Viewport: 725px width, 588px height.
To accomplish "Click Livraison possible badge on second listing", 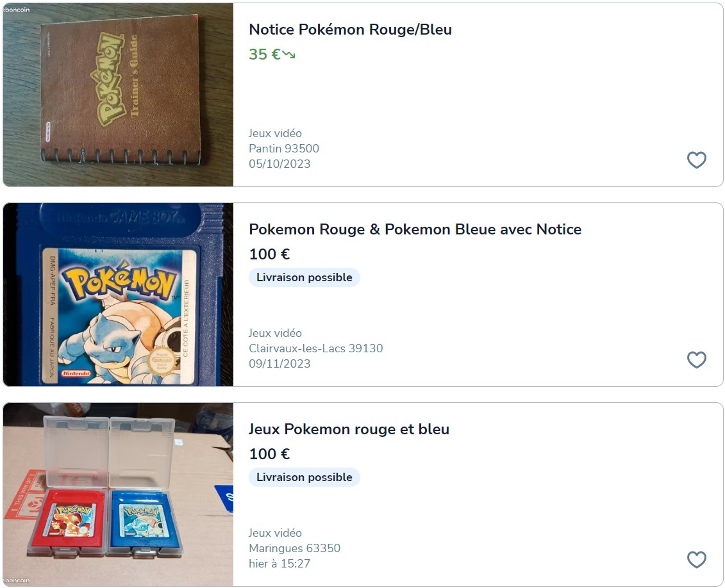I will [x=304, y=277].
